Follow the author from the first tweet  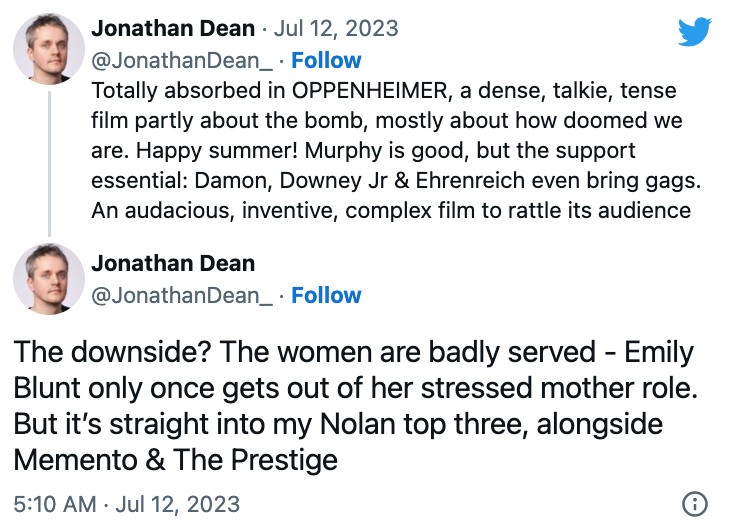click(326, 61)
